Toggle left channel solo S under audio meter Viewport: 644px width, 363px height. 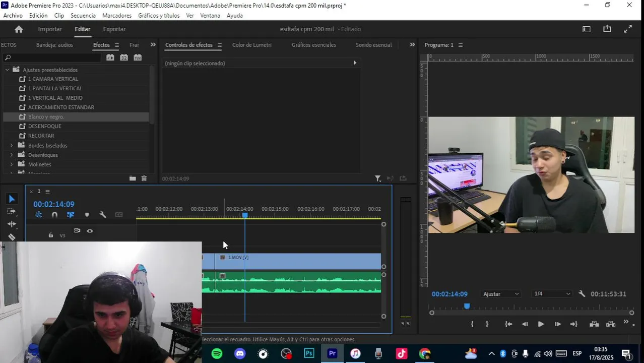[x=403, y=324]
